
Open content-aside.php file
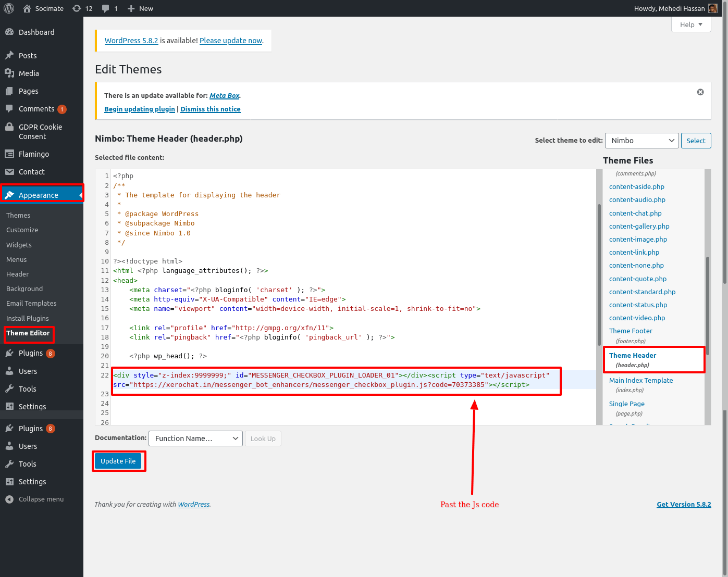637,186
